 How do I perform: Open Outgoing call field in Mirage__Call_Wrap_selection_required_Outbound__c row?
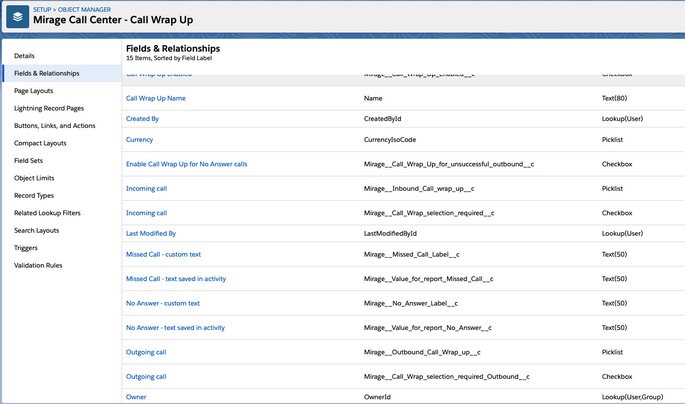146,376
